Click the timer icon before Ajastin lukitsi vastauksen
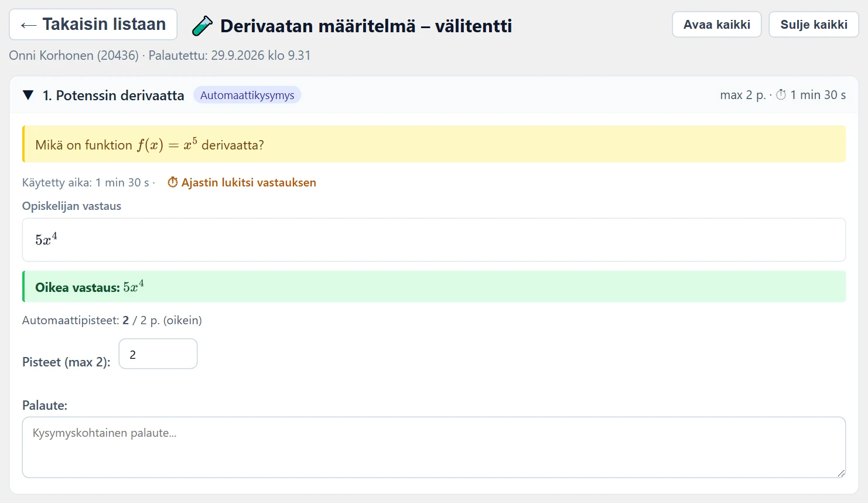The width and height of the screenshot is (868, 503). click(x=173, y=182)
